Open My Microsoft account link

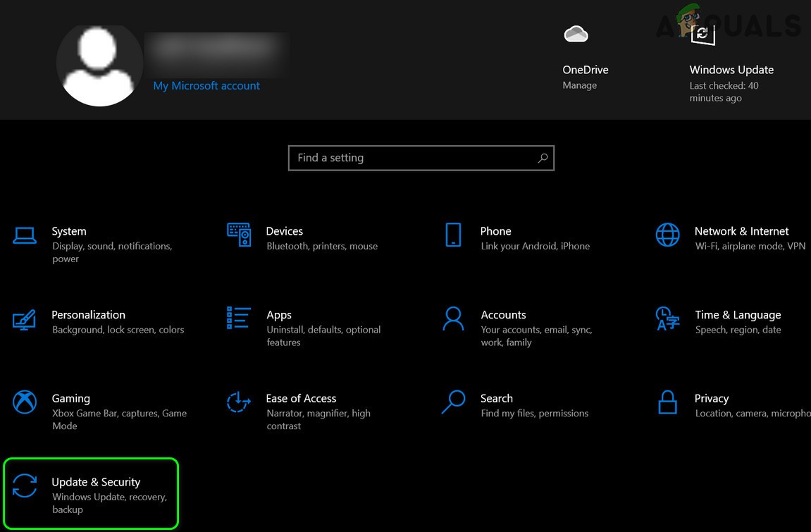tap(206, 85)
